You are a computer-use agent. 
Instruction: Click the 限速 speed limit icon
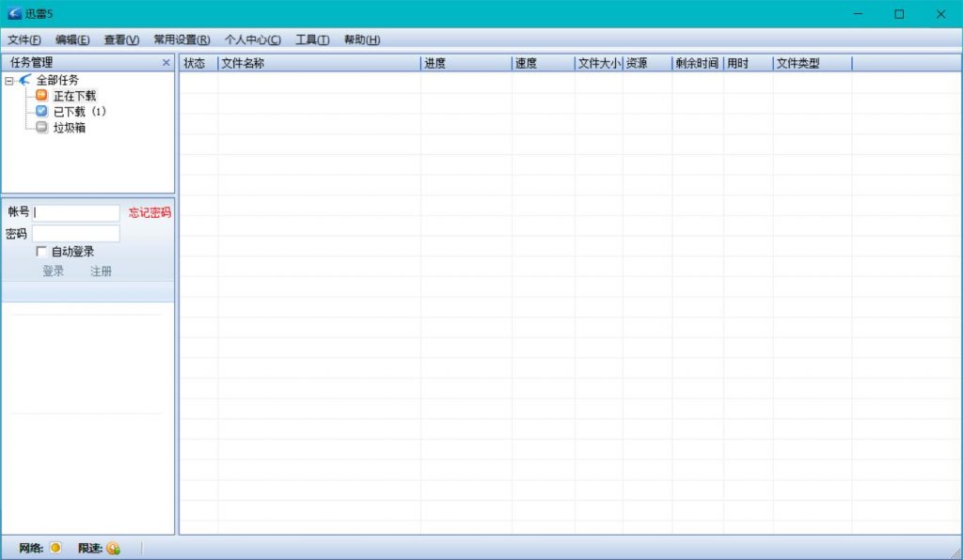pyautogui.click(x=113, y=549)
